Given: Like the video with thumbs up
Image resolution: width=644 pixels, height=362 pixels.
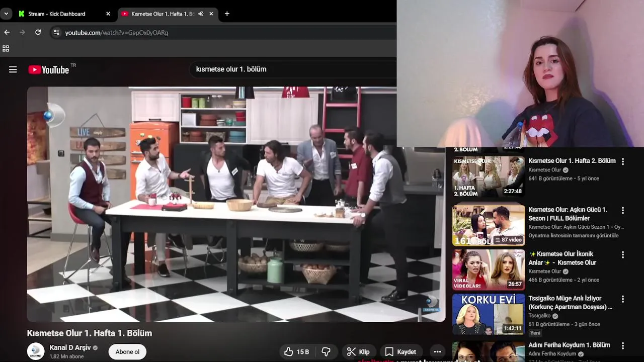Looking at the screenshot, I should click(296, 352).
